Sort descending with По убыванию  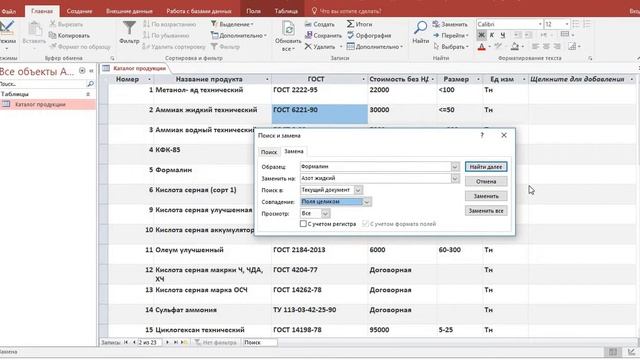coord(166,36)
